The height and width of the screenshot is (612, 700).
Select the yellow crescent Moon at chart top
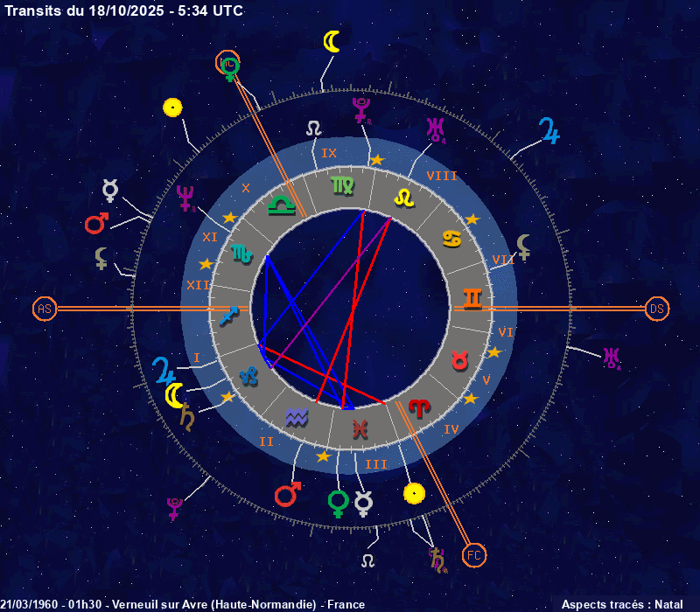[332, 42]
